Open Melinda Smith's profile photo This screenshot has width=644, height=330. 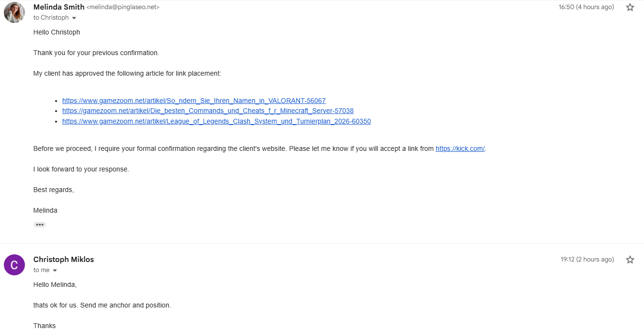[x=14, y=12]
